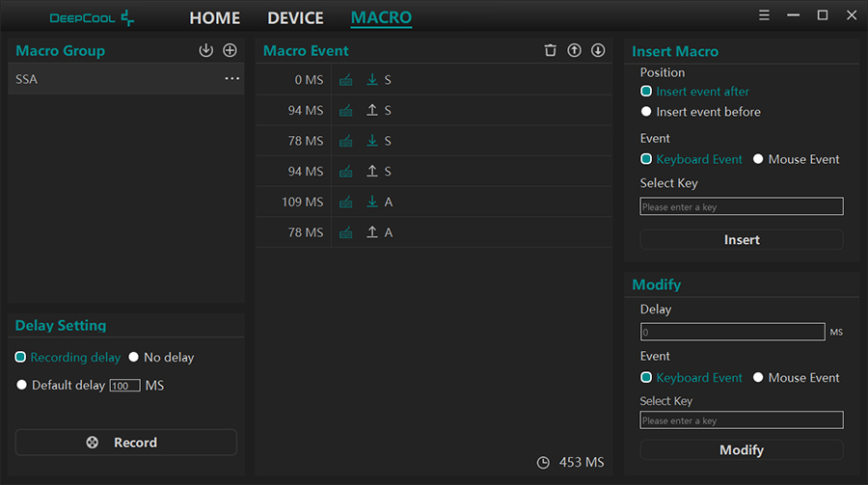Click the Insert button

[742, 239]
